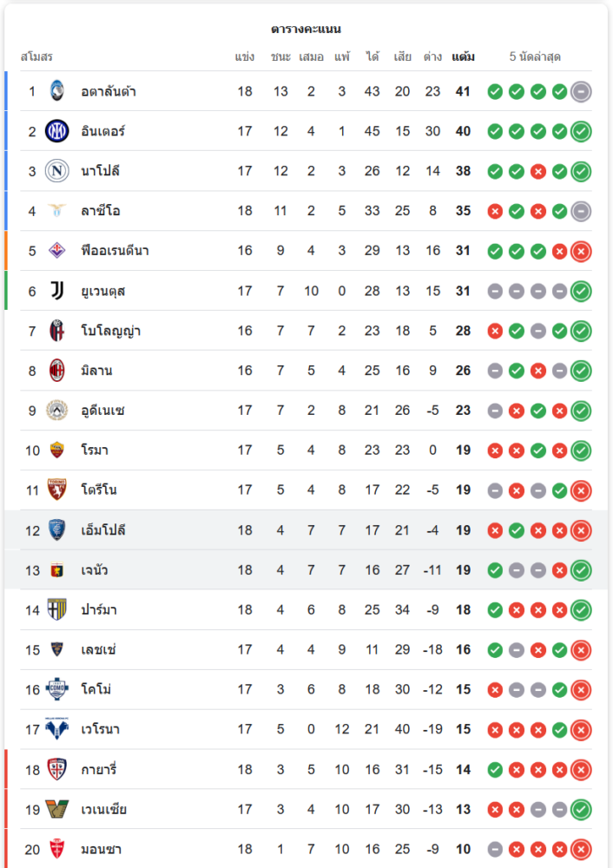Click the Atalanta club crest icon
This screenshot has width=613, height=868.
point(57,91)
